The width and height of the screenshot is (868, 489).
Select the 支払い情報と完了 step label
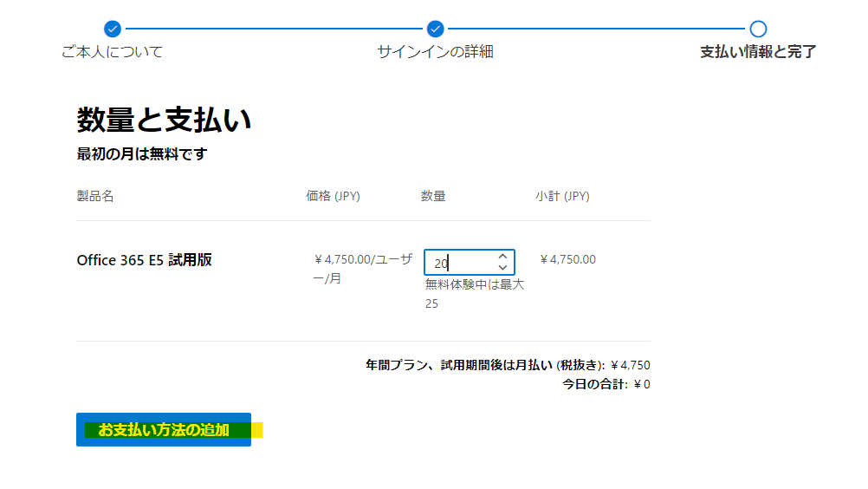pos(758,52)
